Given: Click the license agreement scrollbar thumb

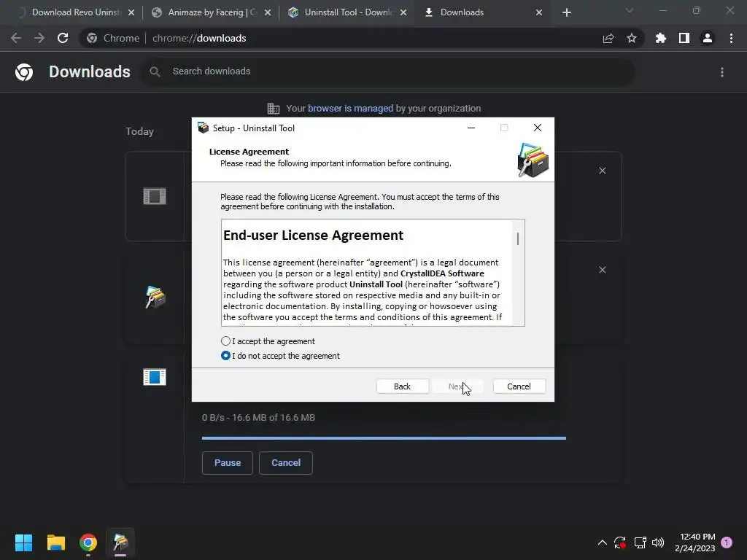Looking at the screenshot, I should tap(518, 238).
